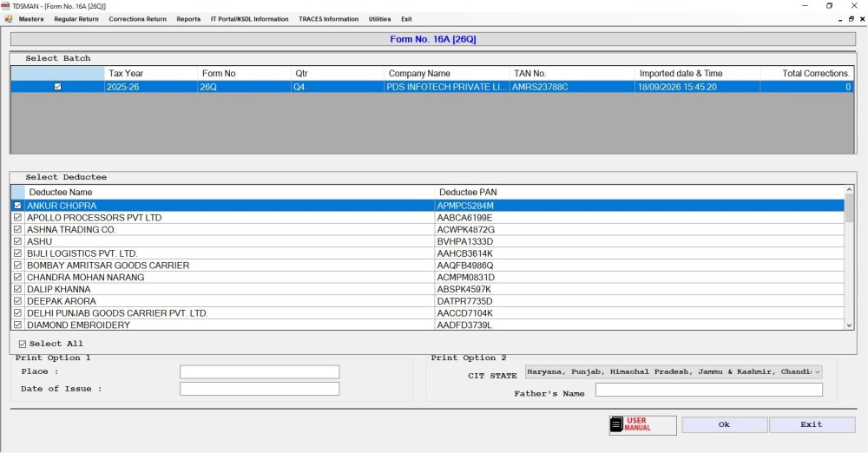Click PAN ABSPK4597K
The image size is (868, 453).
pos(464,289)
